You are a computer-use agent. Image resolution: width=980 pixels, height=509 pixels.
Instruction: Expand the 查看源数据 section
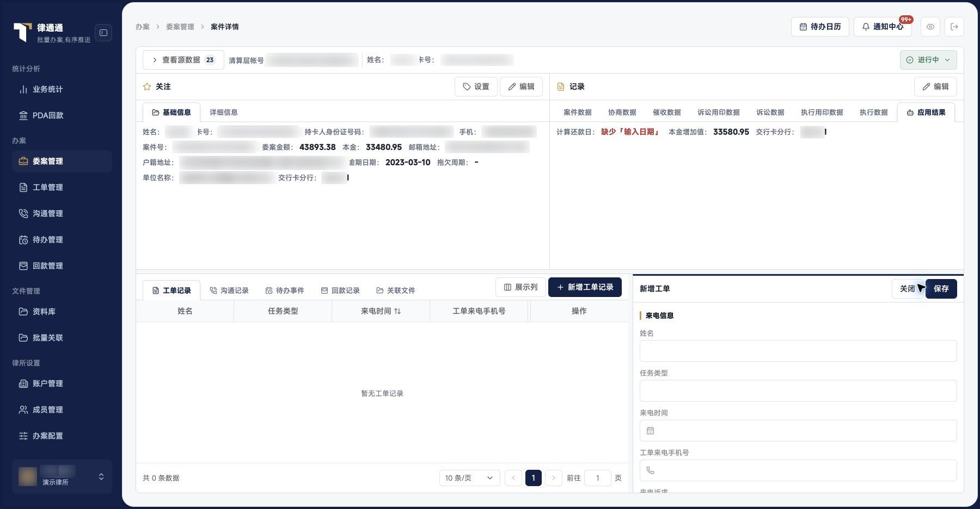(x=183, y=60)
